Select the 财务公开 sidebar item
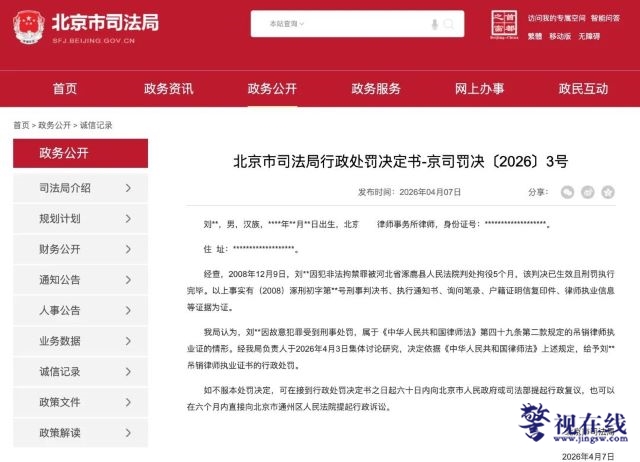 (x=80, y=249)
